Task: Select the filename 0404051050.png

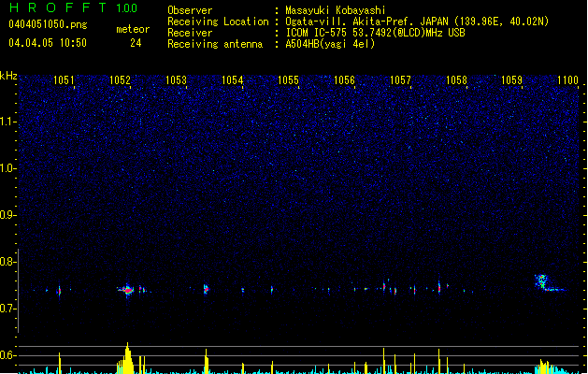Action: tap(48, 24)
